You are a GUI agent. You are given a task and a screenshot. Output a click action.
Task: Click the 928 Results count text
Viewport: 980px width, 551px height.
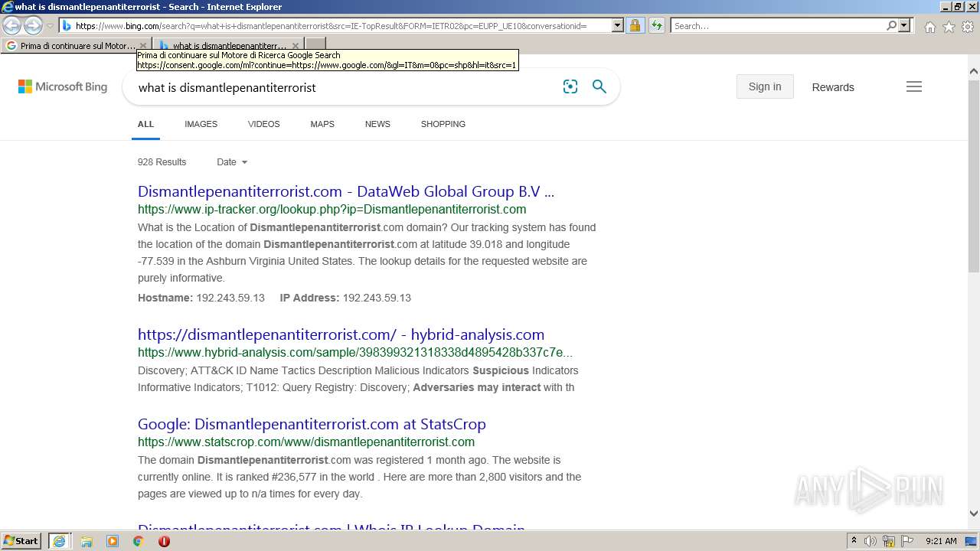click(162, 162)
